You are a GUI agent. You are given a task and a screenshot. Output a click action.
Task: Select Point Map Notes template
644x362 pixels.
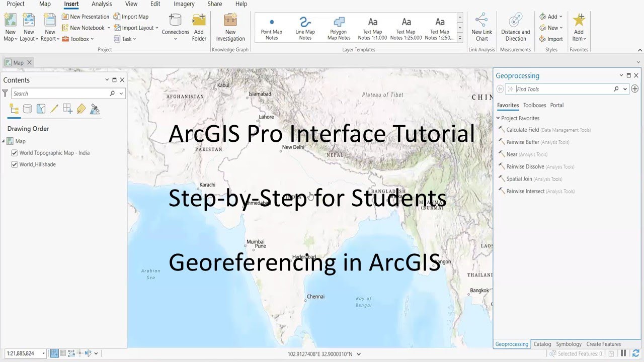click(272, 28)
